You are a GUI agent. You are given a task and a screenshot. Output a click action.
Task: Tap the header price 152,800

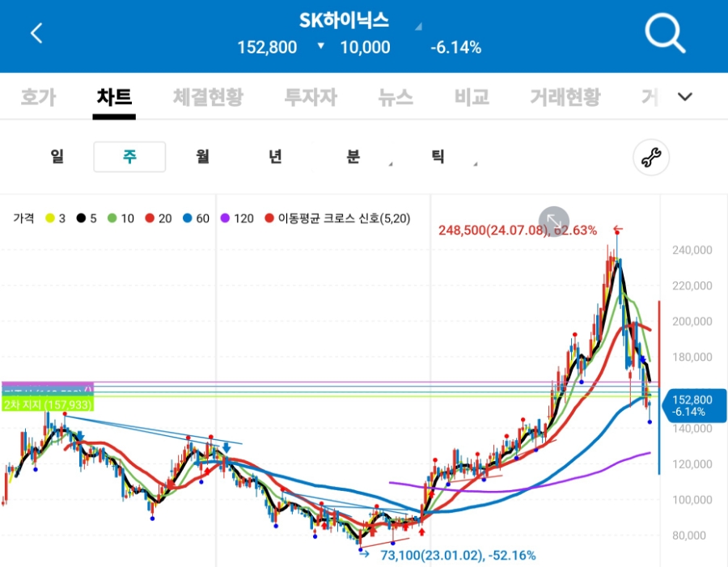267,48
